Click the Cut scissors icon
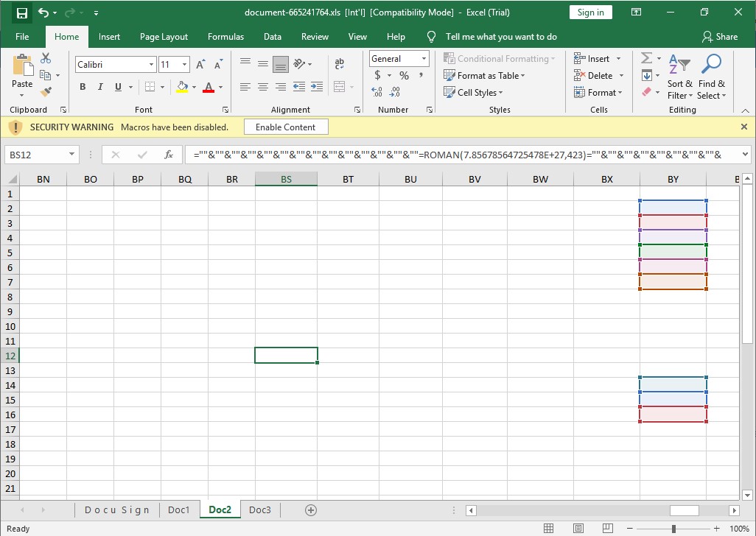Viewport: 756px width, 536px height. pos(46,58)
